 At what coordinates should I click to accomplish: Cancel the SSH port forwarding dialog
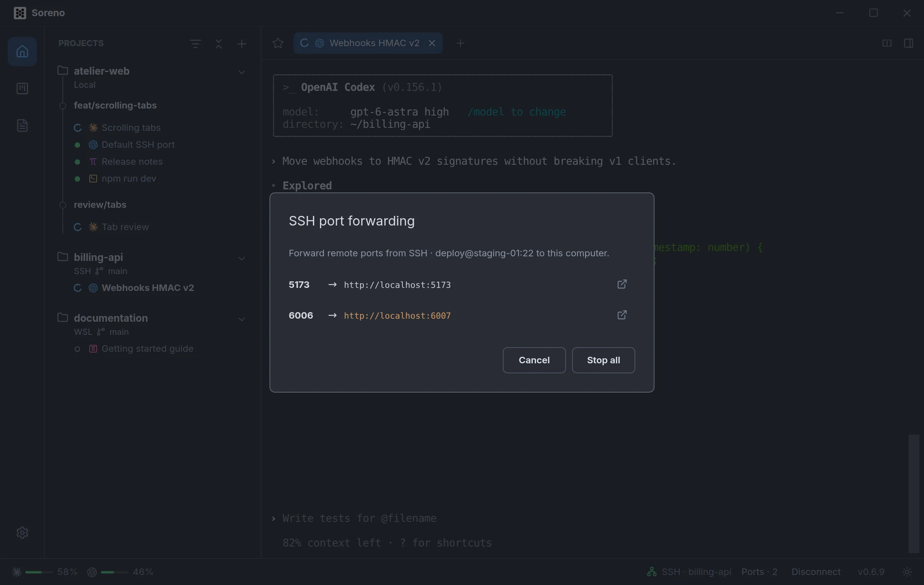pyautogui.click(x=534, y=360)
